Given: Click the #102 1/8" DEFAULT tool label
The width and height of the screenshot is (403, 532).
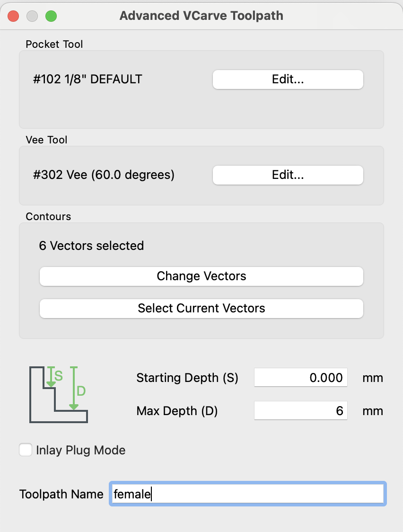Looking at the screenshot, I should 88,80.
